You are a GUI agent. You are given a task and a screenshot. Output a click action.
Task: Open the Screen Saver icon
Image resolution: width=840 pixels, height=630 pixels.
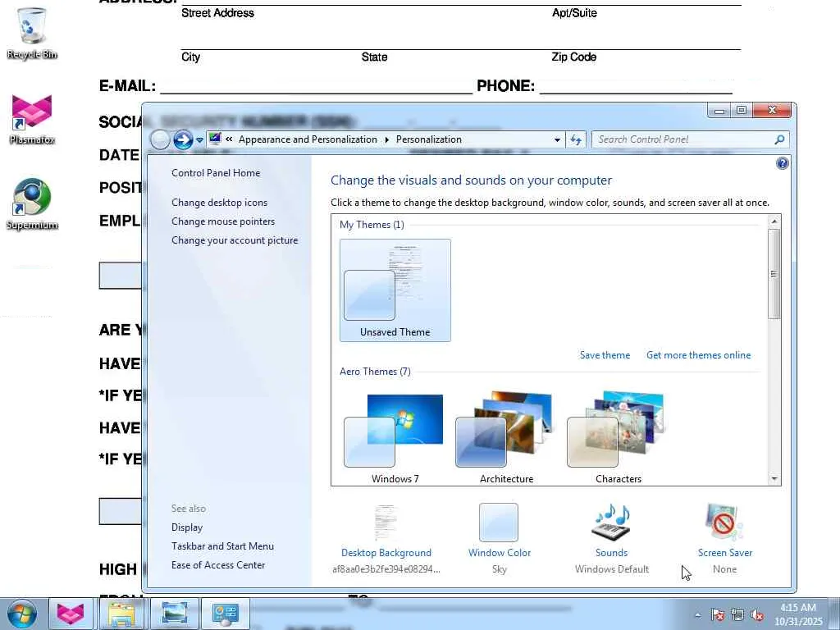[724, 523]
